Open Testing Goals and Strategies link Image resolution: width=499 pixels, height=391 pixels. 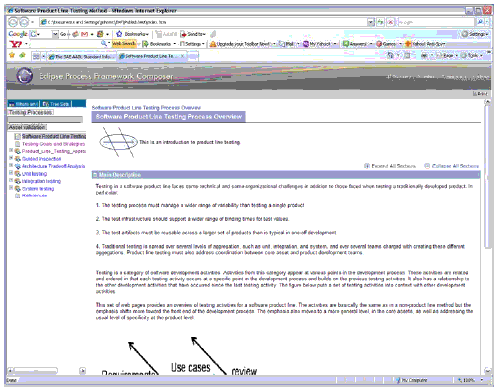pos(53,144)
